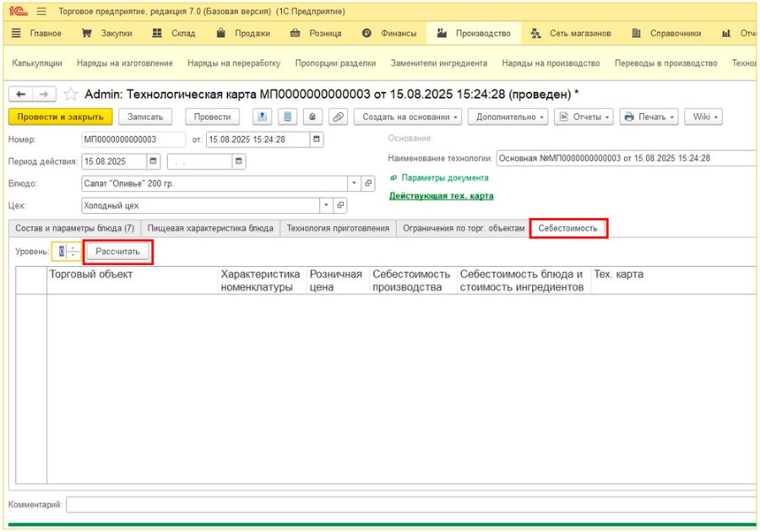The image size is (760, 532).
Task: Click the document list icon in toolbar
Action: (287, 117)
